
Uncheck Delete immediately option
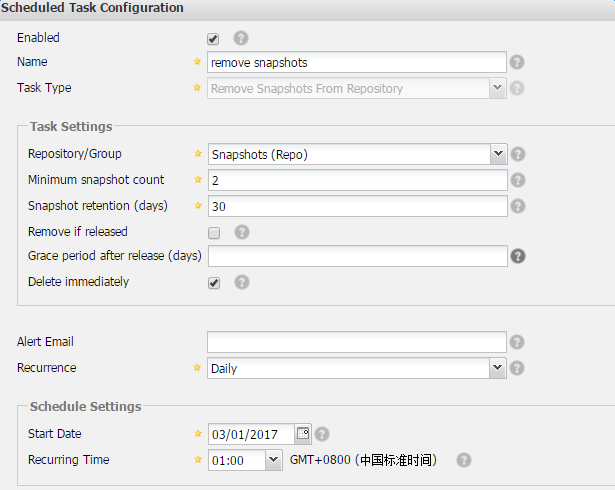pyautogui.click(x=214, y=282)
